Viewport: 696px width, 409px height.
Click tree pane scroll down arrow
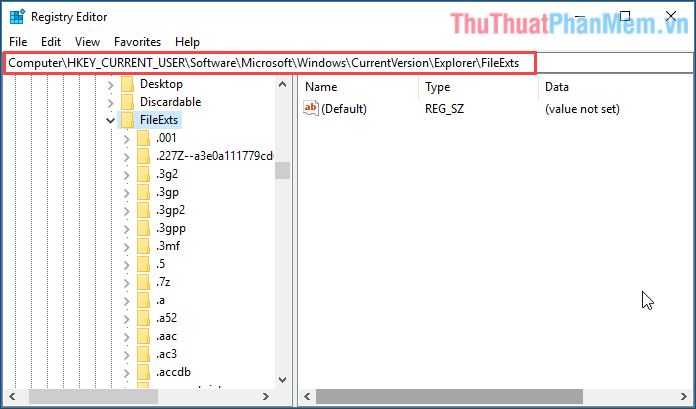[282, 380]
